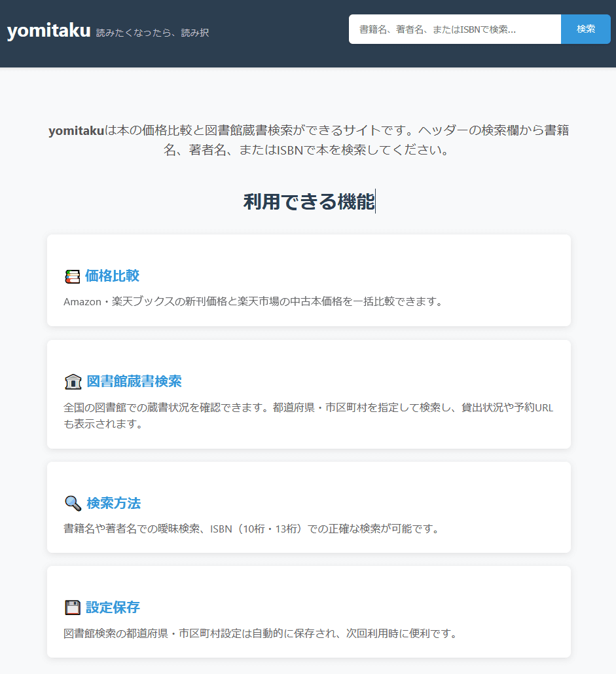Viewport: 616px width, 674px height.
Task: Click the ISBN fuzzy search description text
Action: 251,529
